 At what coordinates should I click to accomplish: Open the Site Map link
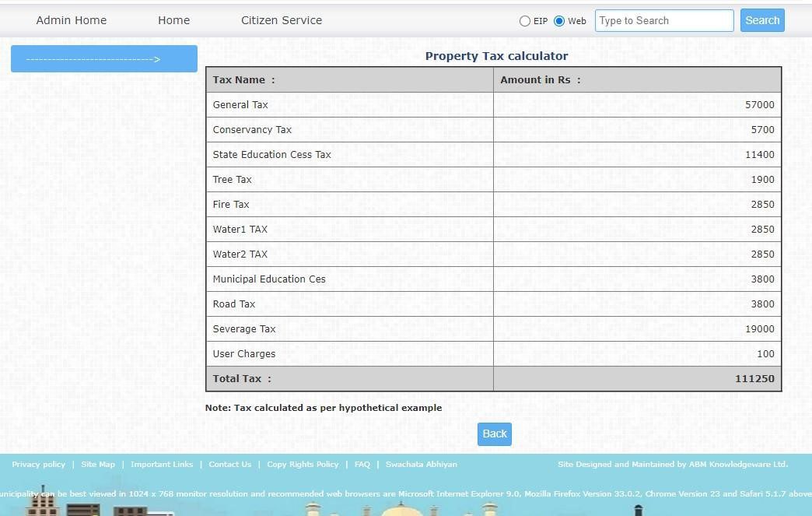[x=98, y=464]
